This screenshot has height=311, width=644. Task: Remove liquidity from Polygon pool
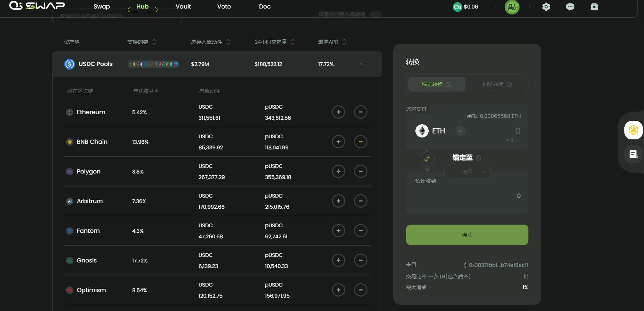[x=361, y=171]
